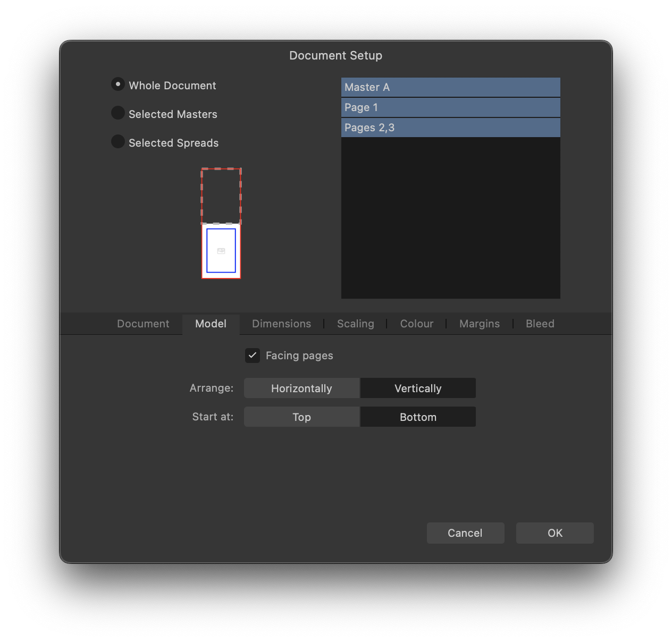Select Master A in the spread list
This screenshot has height=642, width=672.
tap(450, 87)
